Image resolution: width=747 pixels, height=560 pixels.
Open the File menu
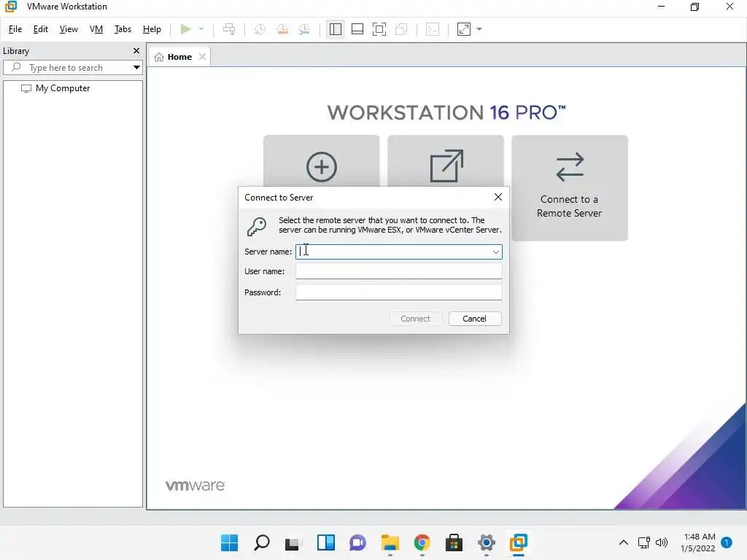[15, 29]
